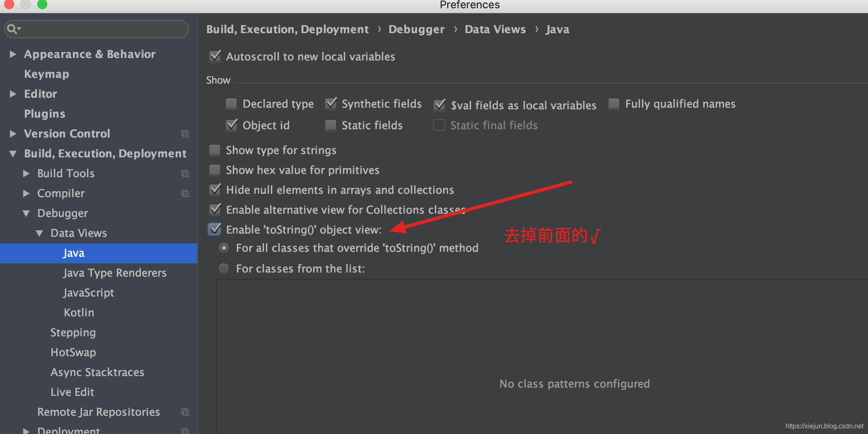Enable Fully qualified names checkbox

pyautogui.click(x=614, y=104)
